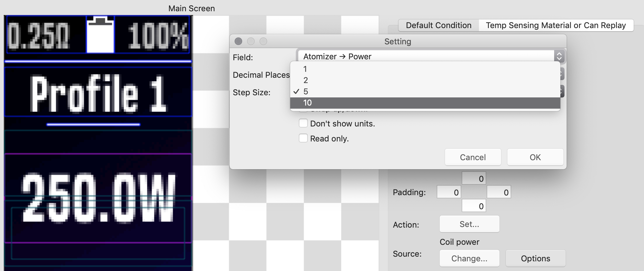Pick step size 2 in the dropdown list
The height and width of the screenshot is (271, 644).
point(306,80)
